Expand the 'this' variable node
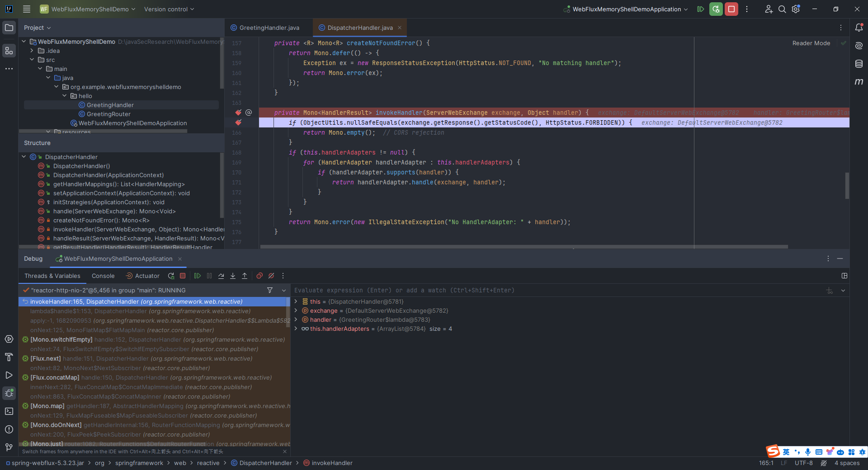The width and height of the screenshot is (868, 470). pos(296,301)
